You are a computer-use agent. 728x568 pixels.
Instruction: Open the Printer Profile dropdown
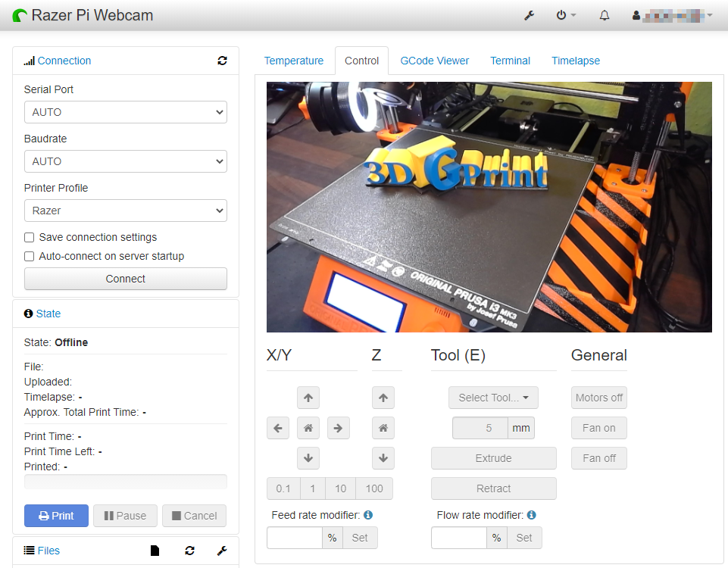125,211
